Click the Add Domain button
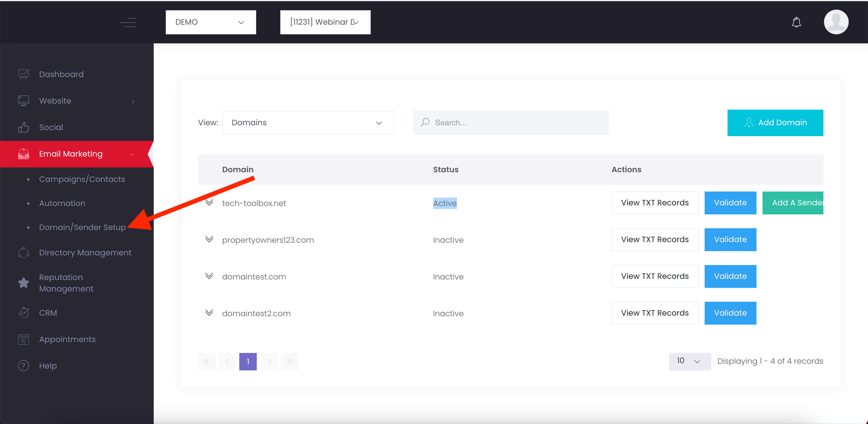This screenshot has height=424, width=868. click(775, 123)
